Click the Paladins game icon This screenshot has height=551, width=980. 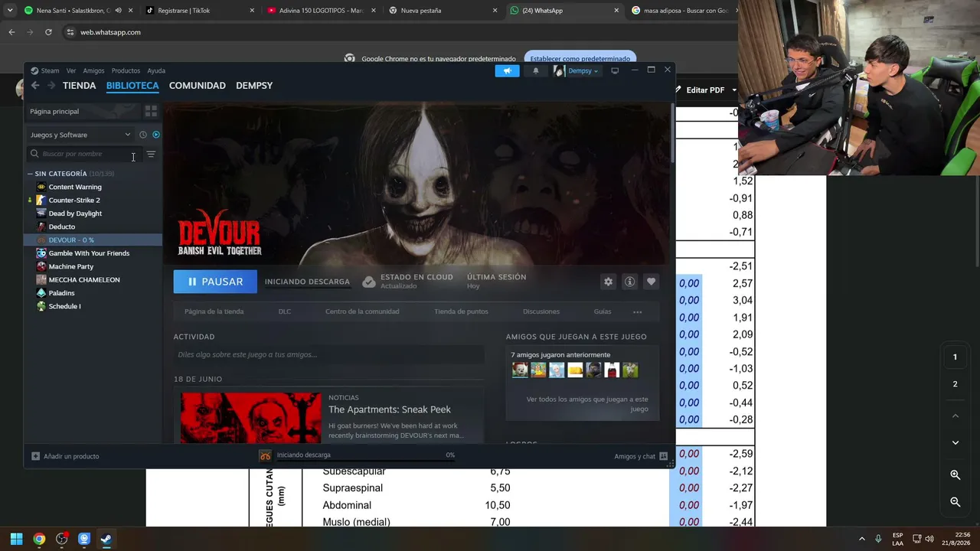tap(41, 293)
